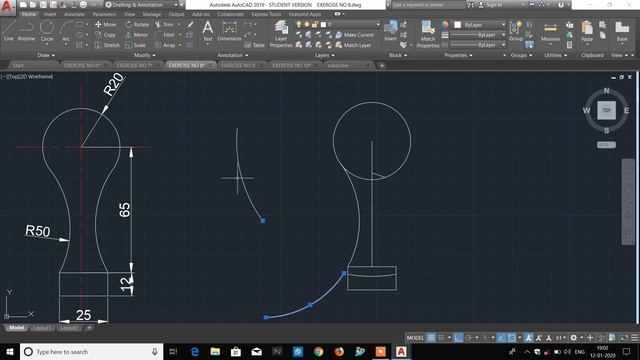Viewport: 640px width, 360px height.
Task: Insert a Table
Action: [x=255, y=45]
